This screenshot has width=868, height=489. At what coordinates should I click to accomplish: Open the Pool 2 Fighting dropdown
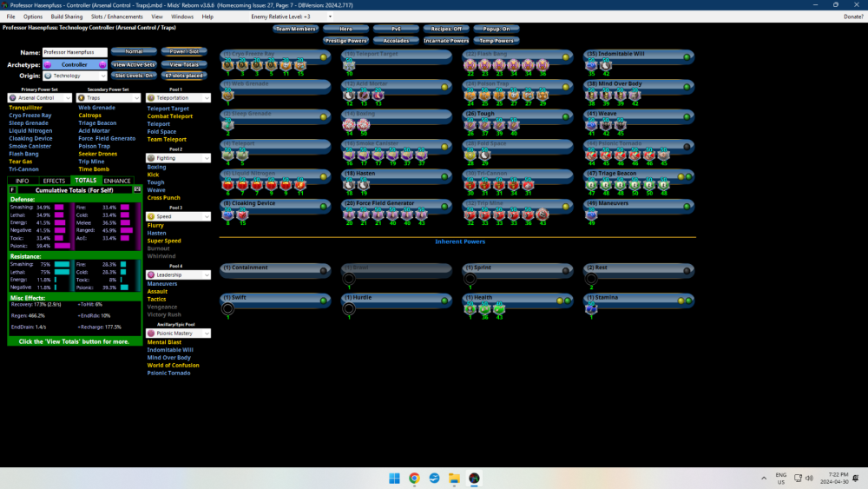coord(178,158)
